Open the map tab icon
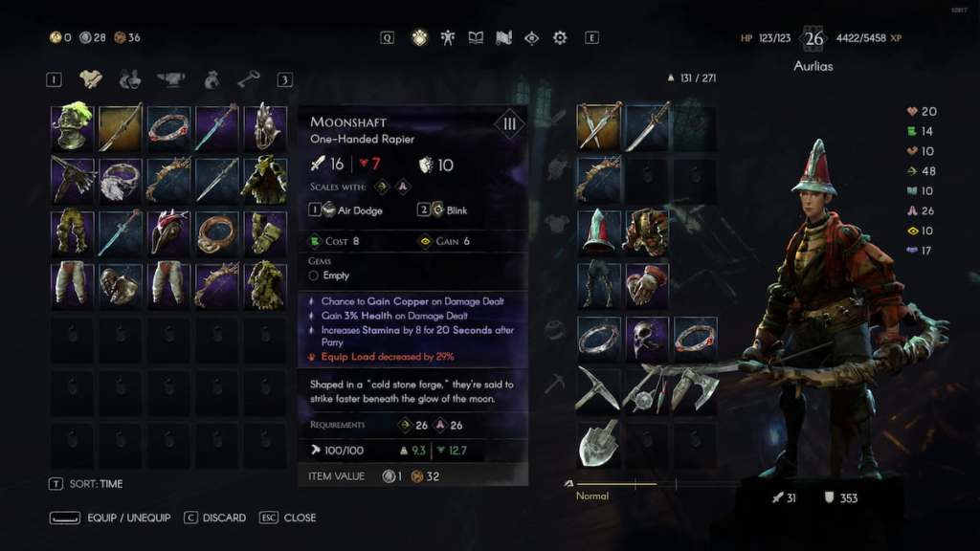This screenshot has width=980, height=551. 503,38
